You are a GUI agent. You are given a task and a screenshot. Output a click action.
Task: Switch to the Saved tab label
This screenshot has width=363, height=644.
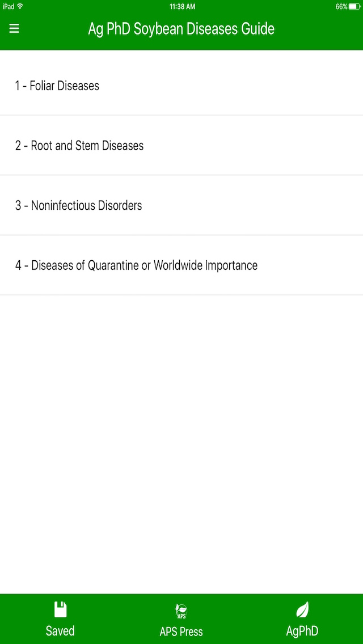tap(60, 630)
